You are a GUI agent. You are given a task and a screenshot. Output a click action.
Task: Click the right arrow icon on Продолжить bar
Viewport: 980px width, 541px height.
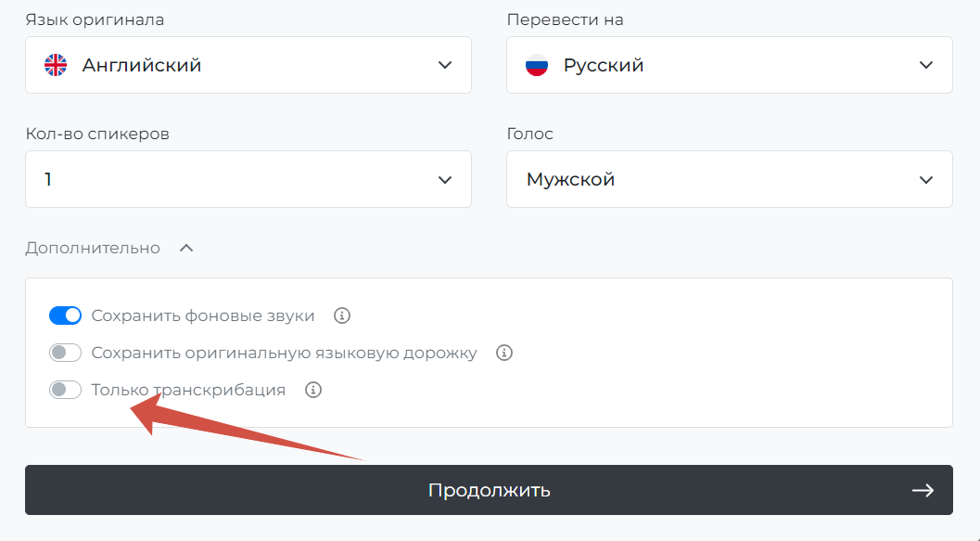click(x=923, y=490)
